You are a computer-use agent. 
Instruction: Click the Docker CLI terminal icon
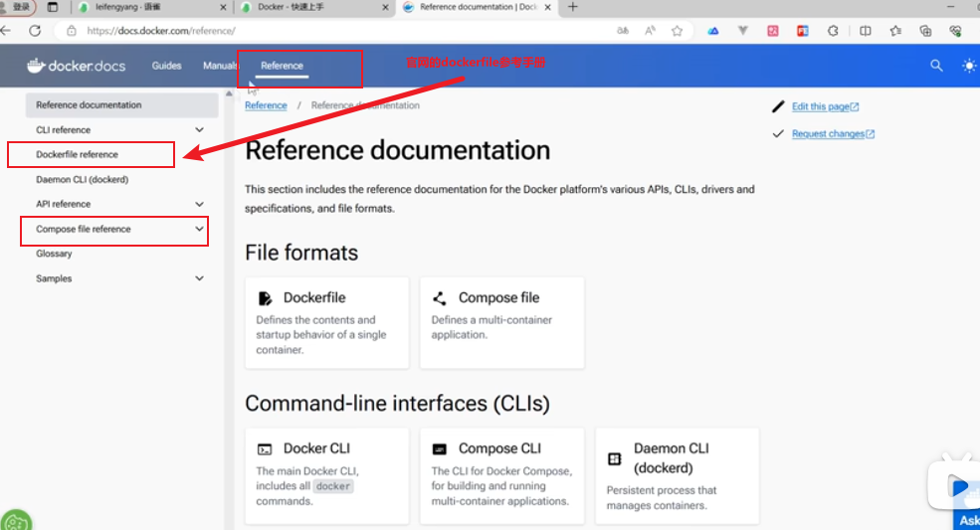(x=265, y=449)
